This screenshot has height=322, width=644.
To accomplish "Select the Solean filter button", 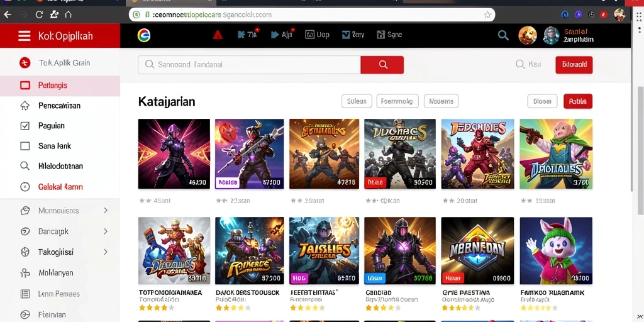I will coord(357,101).
